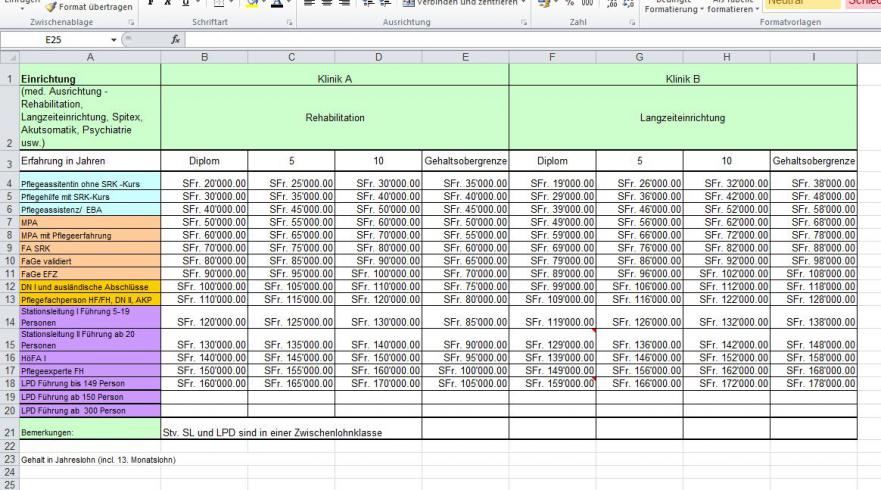Select the Pflegehilfe mit SRK-Kurs cell
This screenshot has width=881, height=490.
90,196
